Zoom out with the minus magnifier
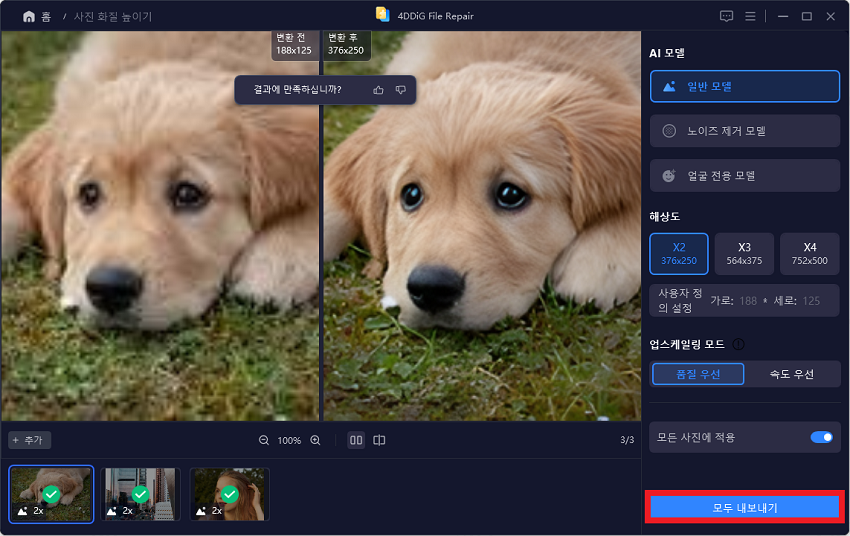This screenshot has width=850, height=536. (x=264, y=441)
